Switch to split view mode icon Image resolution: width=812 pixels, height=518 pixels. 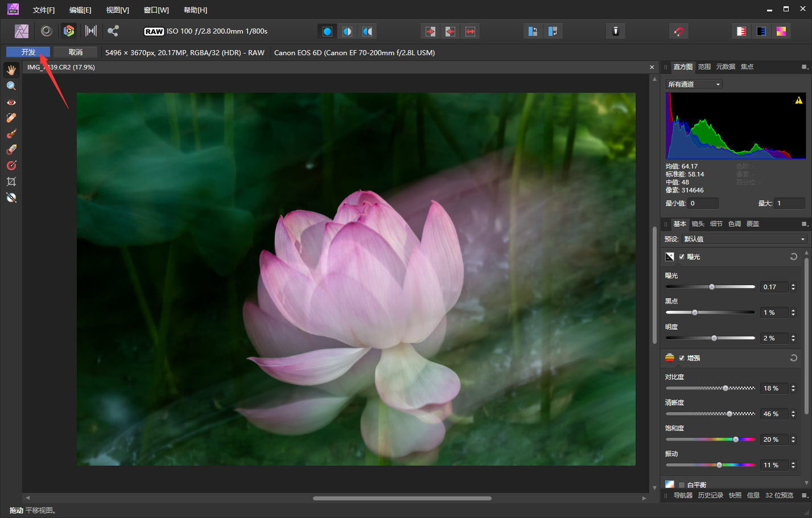pos(347,31)
